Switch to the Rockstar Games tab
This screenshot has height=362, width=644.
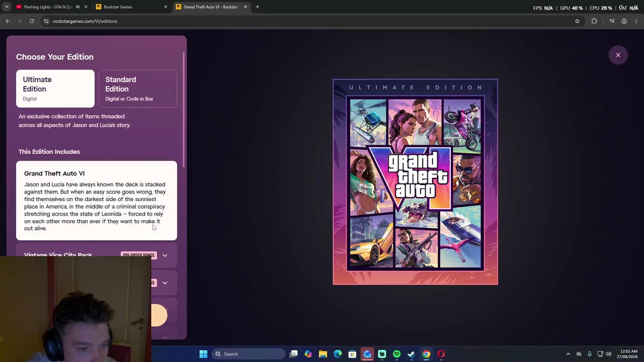(x=131, y=7)
